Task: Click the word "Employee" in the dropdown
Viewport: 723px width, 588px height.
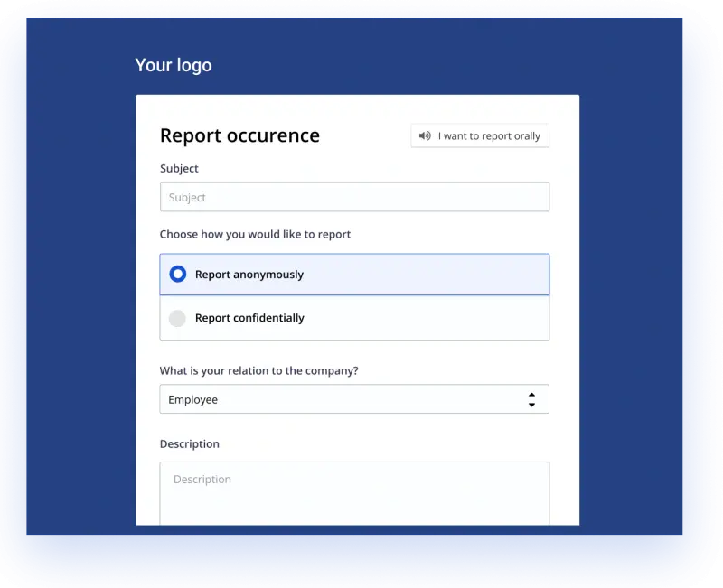Action: [192, 399]
